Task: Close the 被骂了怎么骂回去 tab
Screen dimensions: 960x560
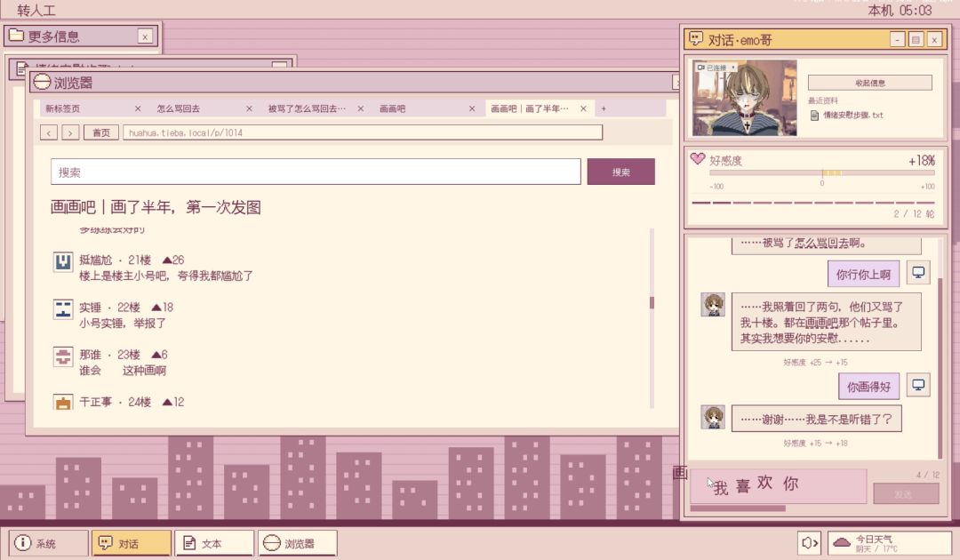Action: pyautogui.click(x=361, y=108)
